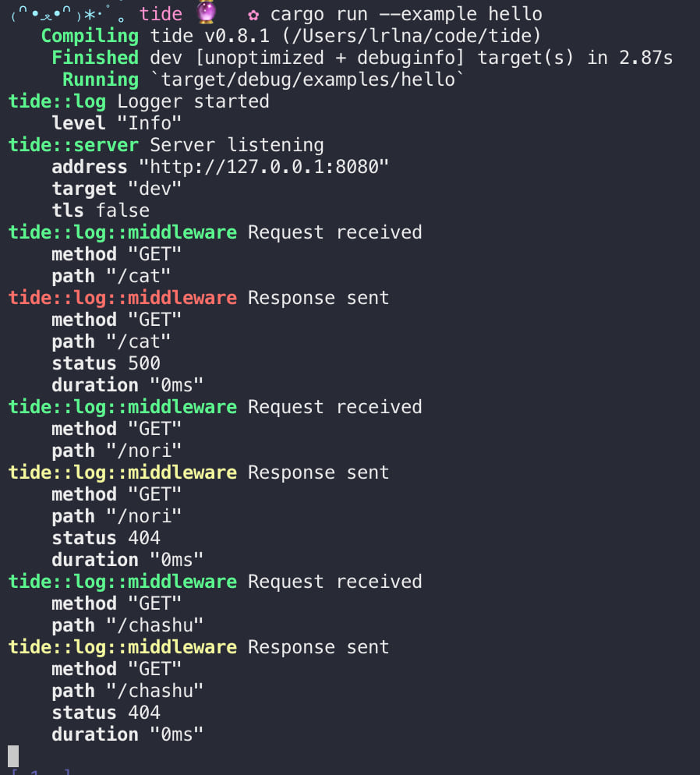Click the tide::log Logger started line

pos(139,101)
